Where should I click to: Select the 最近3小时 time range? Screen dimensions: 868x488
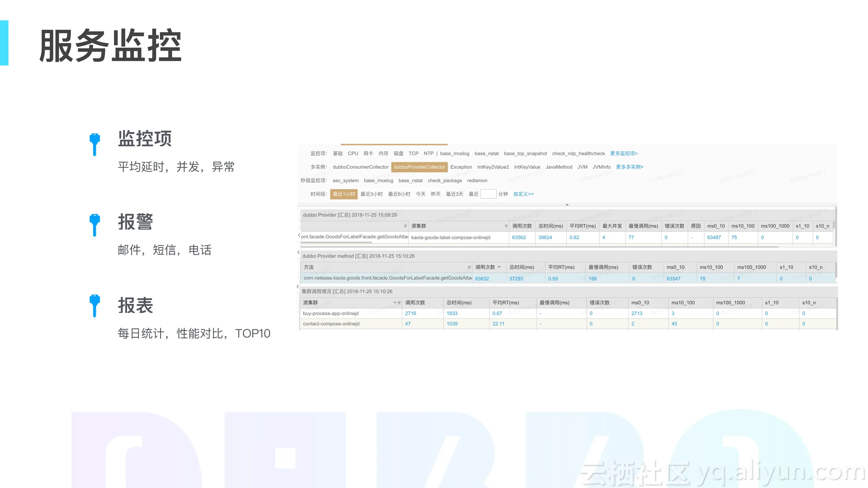tap(371, 194)
